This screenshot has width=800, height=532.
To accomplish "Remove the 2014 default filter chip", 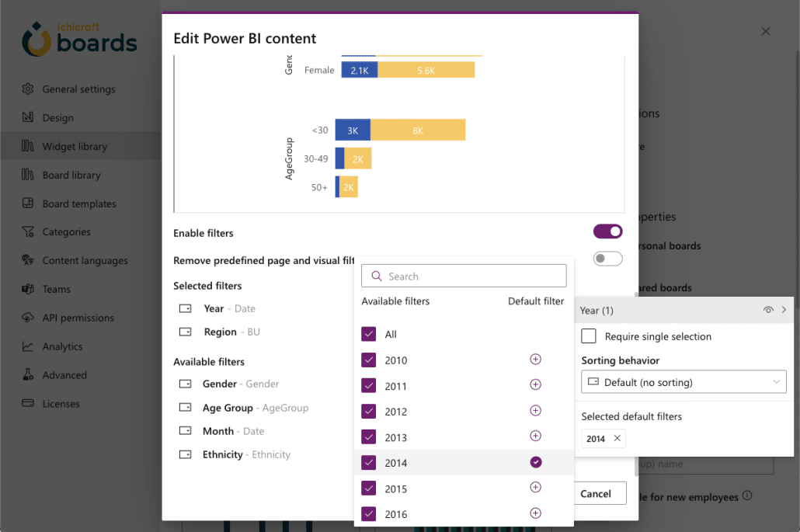I will click(x=617, y=438).
